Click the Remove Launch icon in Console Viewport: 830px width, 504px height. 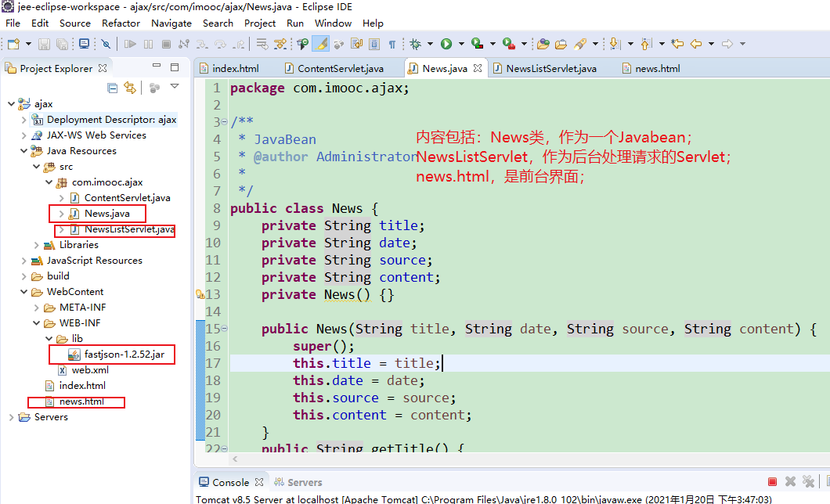point(790,482)
